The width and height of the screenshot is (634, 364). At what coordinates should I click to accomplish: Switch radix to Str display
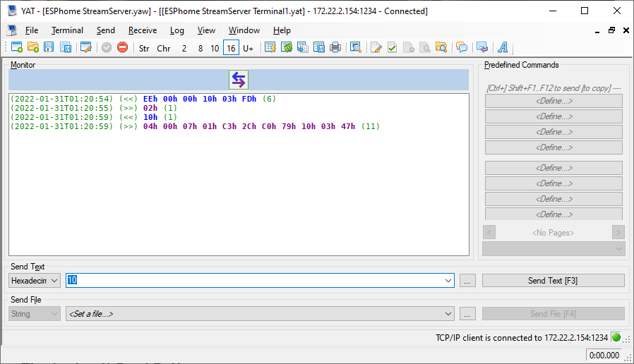point(144,48)
